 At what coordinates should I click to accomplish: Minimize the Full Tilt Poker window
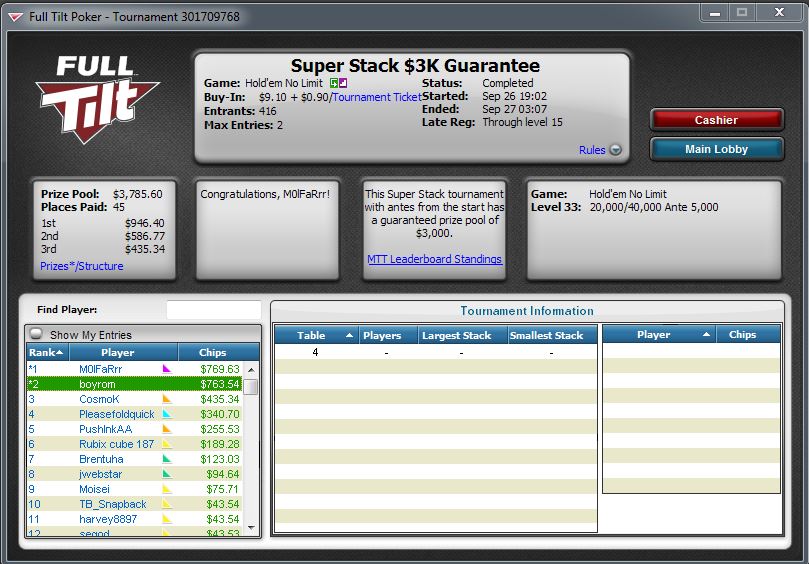[x=715, y=13]
